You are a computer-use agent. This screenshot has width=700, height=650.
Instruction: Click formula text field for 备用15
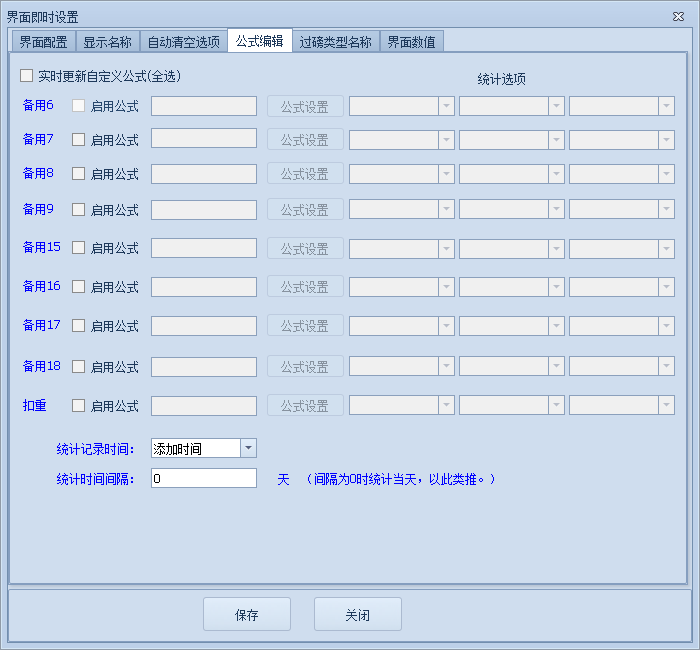(204, 248)
